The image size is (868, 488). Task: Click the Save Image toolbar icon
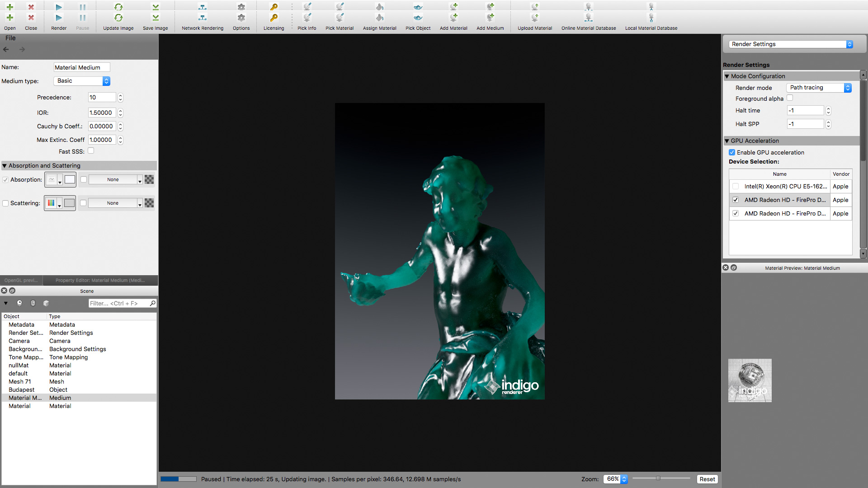(155, 18)
